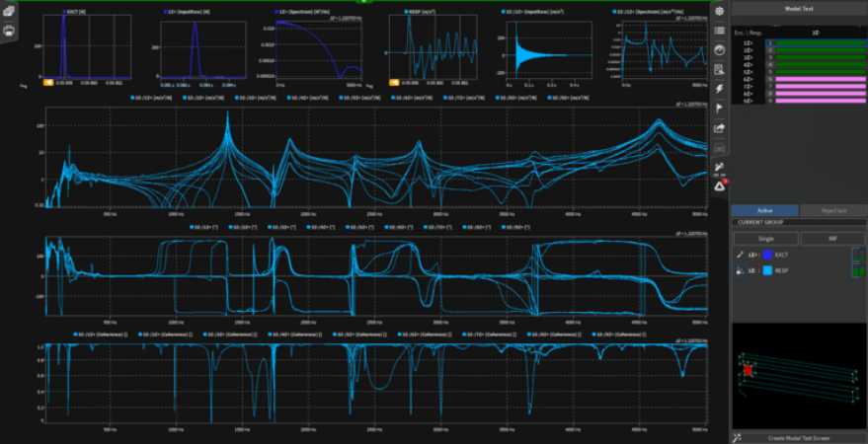Select excitation point row 7 with the pink bar
The height and width of the screenshot is (444, 868).
click(817, 86)
